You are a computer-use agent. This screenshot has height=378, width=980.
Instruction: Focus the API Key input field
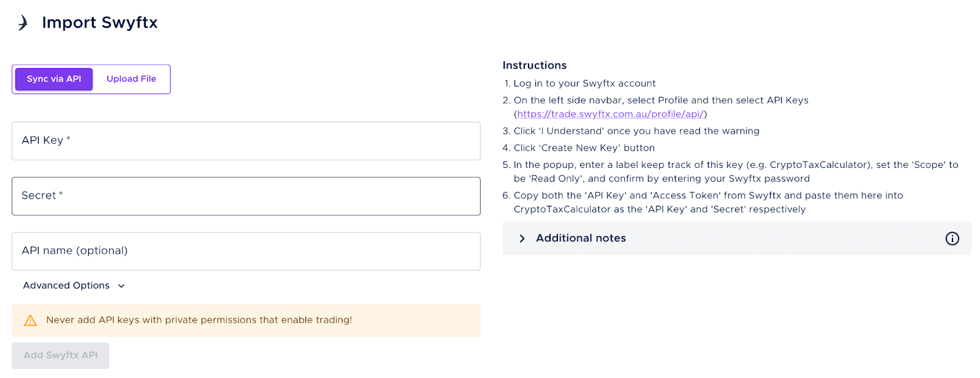point(246,141)
